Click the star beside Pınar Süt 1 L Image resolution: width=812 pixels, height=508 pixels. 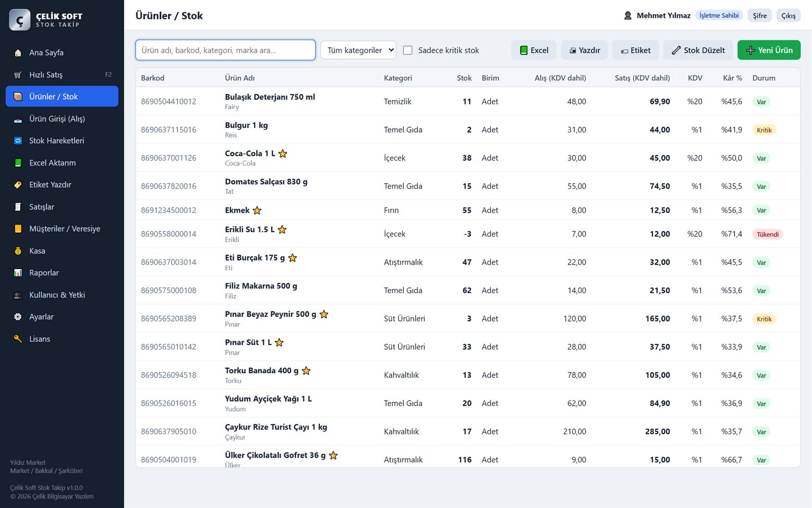279,342
